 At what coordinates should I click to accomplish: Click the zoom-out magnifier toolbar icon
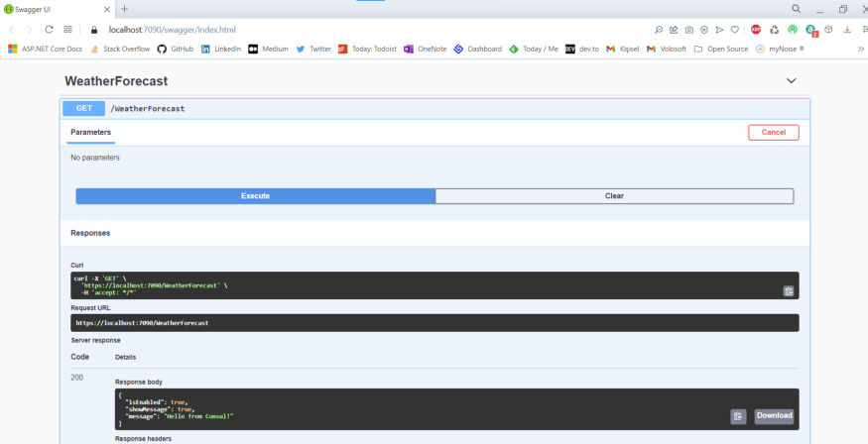coord(659,30)
